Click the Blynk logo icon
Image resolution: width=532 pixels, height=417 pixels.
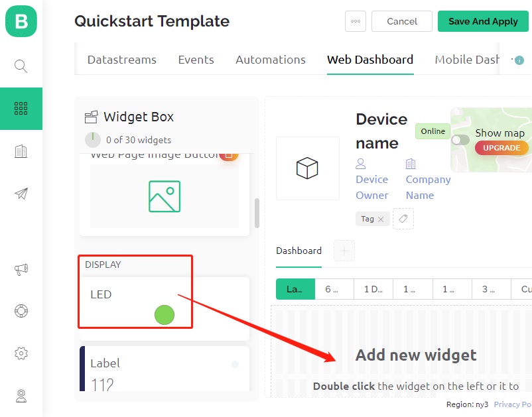[21, 21]
